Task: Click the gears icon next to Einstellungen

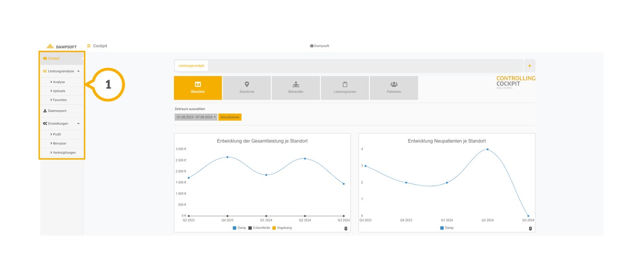Action: 45,124
